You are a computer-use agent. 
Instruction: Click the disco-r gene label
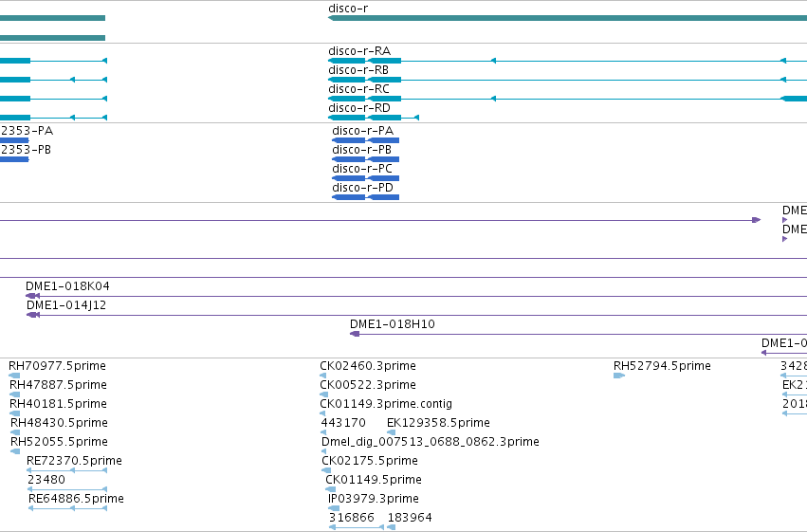click(x=348, y=9)
